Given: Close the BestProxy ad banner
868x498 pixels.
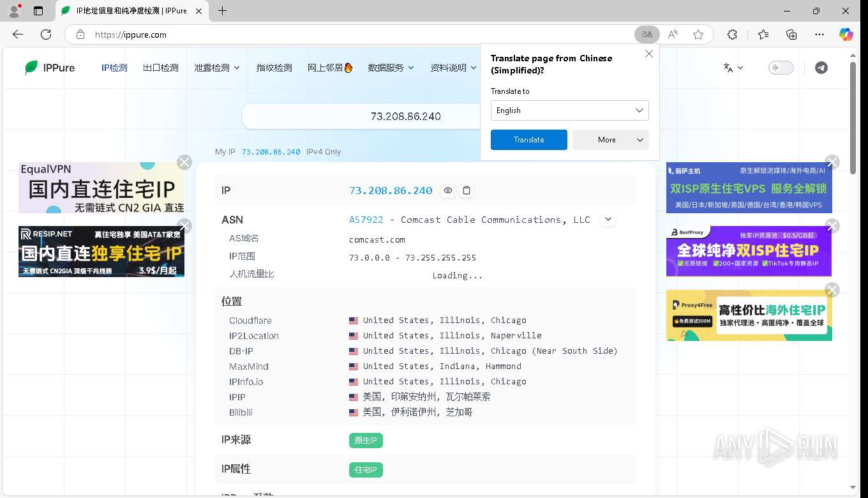Looking at the screenshot, I should click(832, 226).
